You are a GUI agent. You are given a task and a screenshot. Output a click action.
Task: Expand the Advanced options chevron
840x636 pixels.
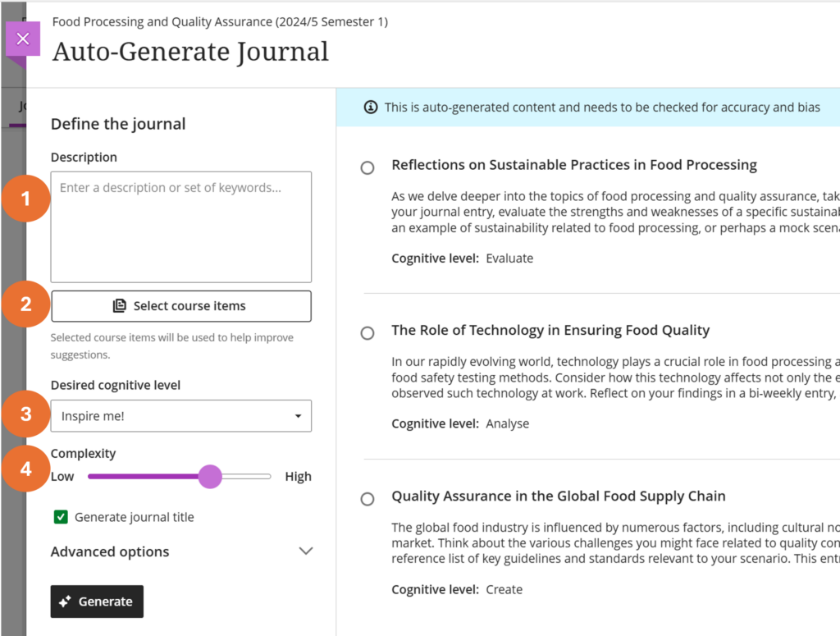click(x=305, y=551)
